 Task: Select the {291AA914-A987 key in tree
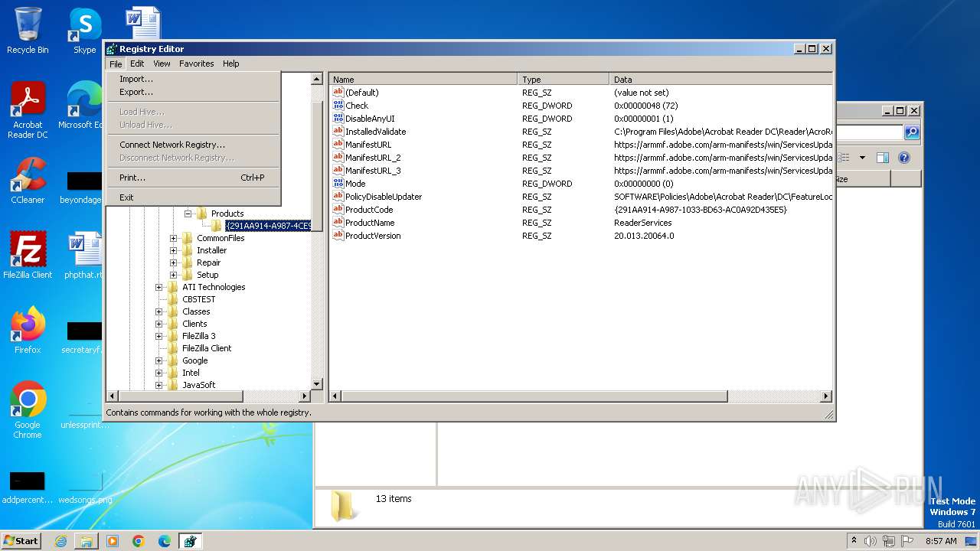(x=268, y=226)
